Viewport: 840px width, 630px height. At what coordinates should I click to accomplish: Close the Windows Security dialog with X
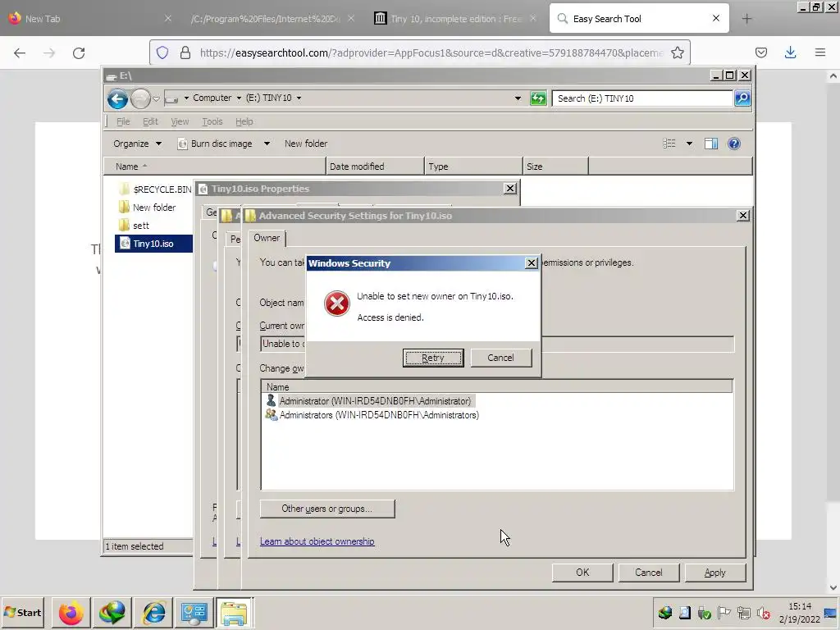click(x=531, y=263)
